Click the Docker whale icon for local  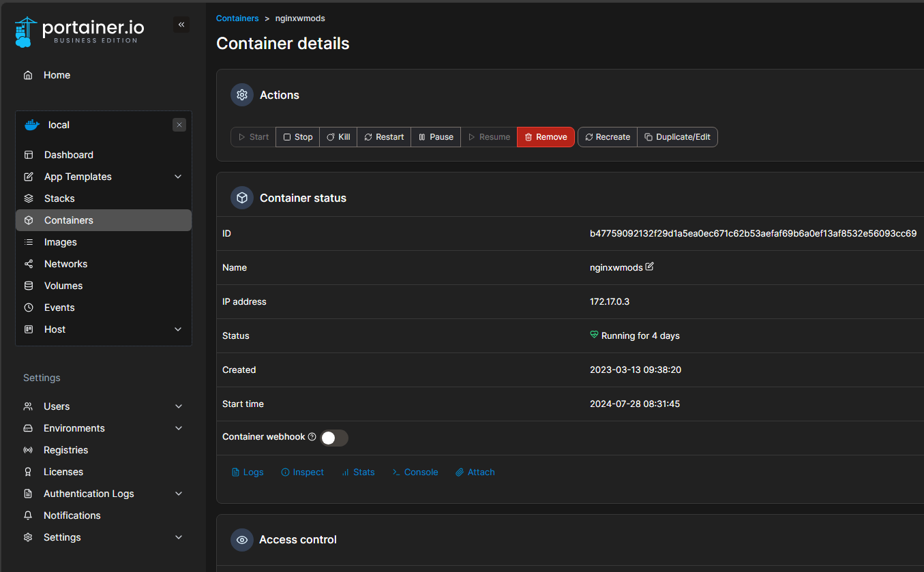pos(32,125)
